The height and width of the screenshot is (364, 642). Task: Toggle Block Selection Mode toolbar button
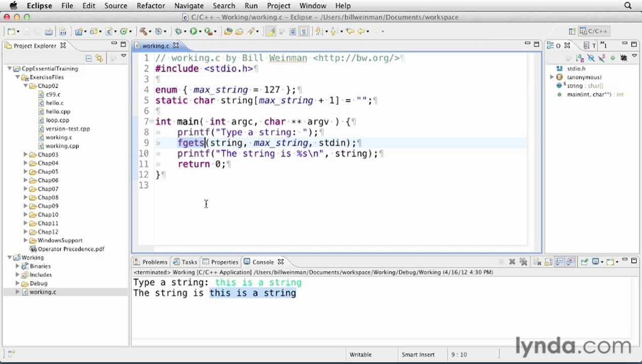293,31
